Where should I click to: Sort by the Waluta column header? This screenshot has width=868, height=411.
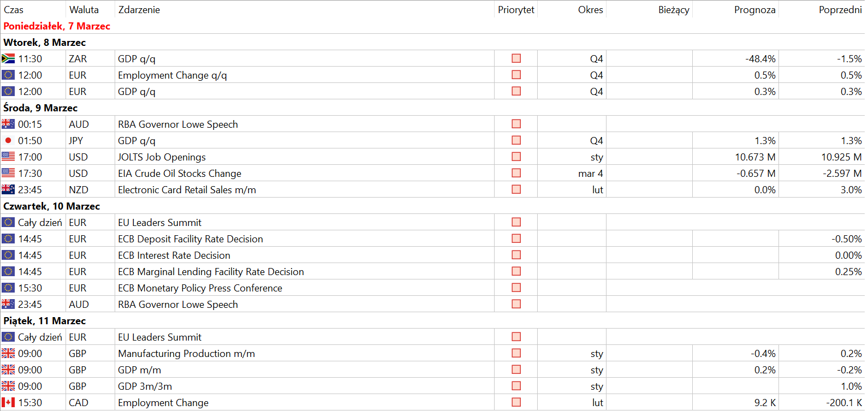coord(84,10)
